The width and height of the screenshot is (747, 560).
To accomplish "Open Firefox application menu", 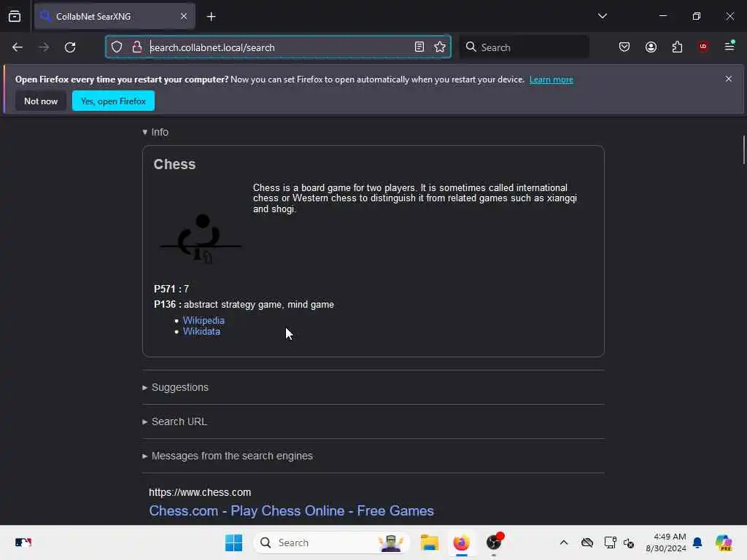I will tap(729, 46).
